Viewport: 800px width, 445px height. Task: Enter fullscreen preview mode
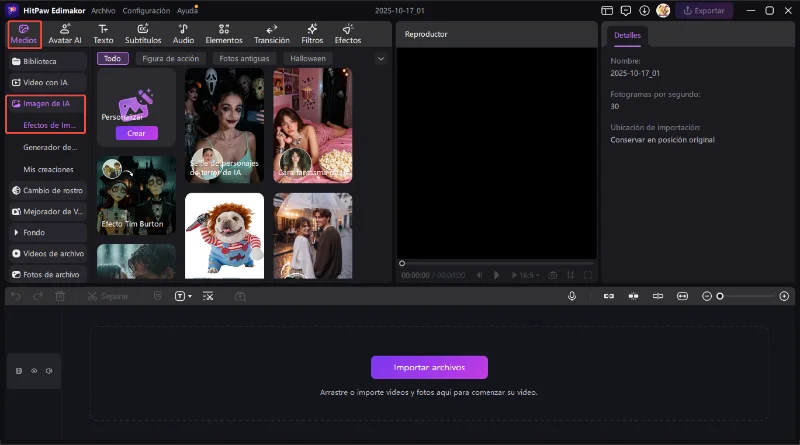point(588,275)
